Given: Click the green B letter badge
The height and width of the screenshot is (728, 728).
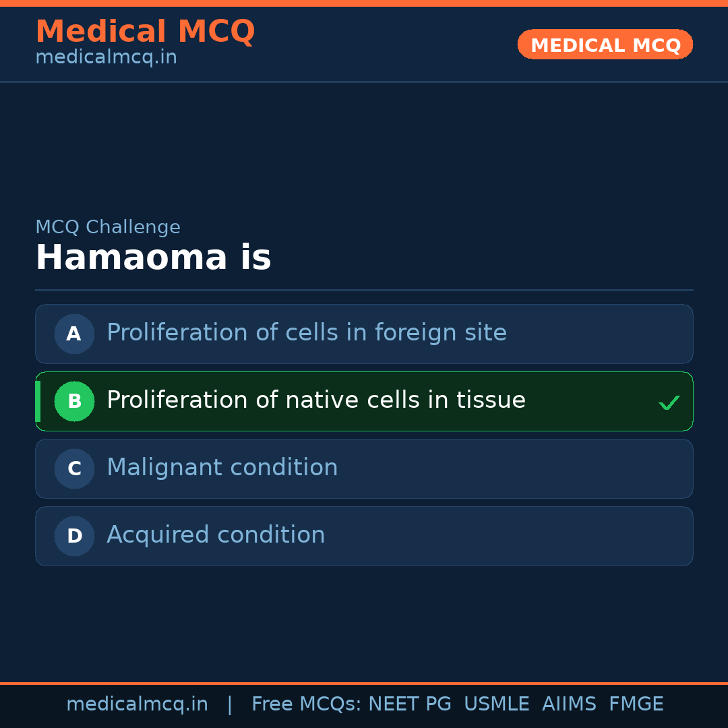Looking at the screenshot, I should 74,401.
